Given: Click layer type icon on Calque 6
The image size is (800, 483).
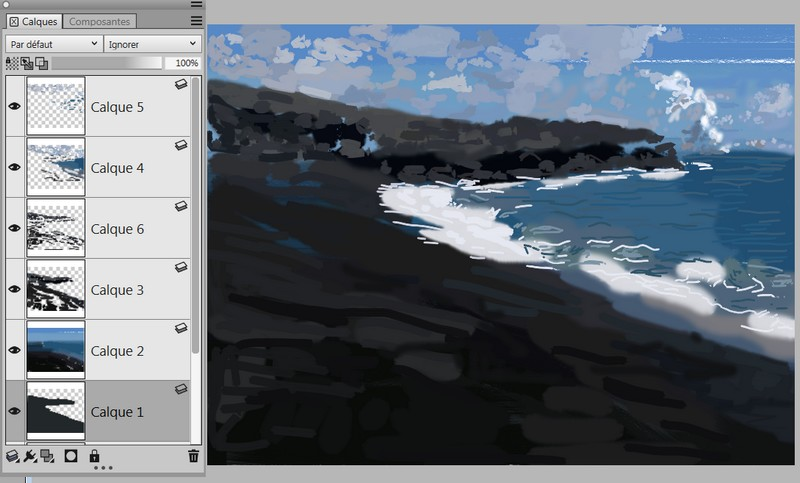Looking at the screenshot, I should 181,206.
